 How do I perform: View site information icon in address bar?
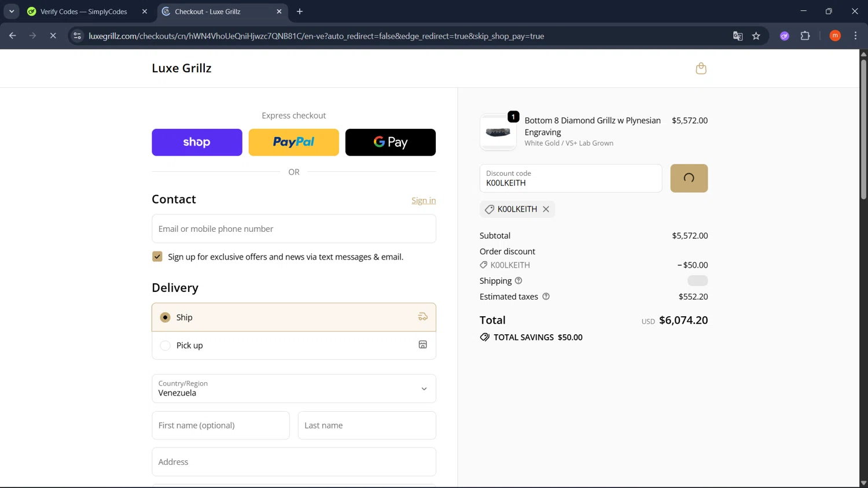coord(77,36)
